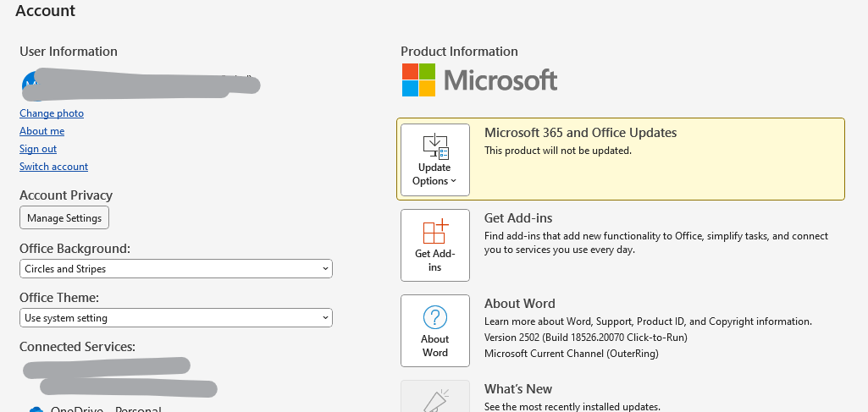Click the 'User Information' heading

[69, 52]
